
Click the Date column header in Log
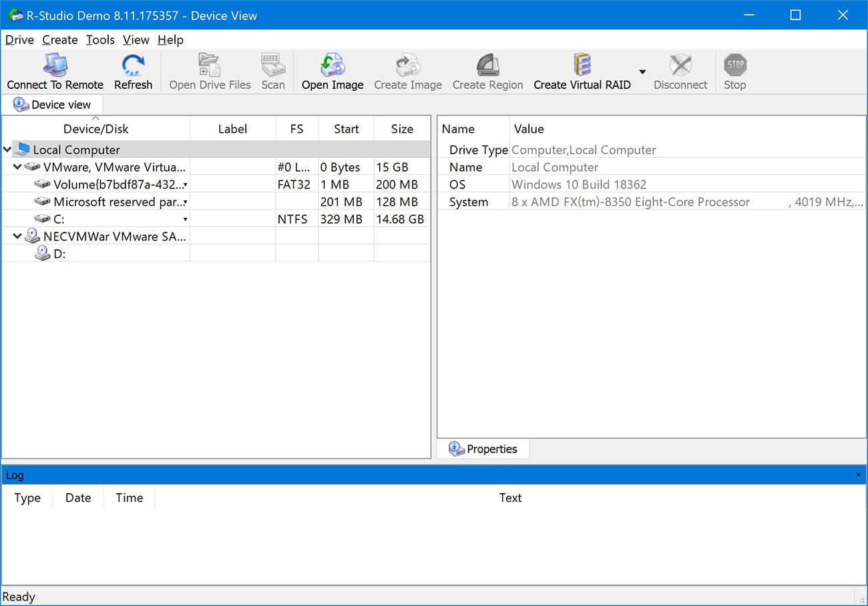tap(78, 498)
